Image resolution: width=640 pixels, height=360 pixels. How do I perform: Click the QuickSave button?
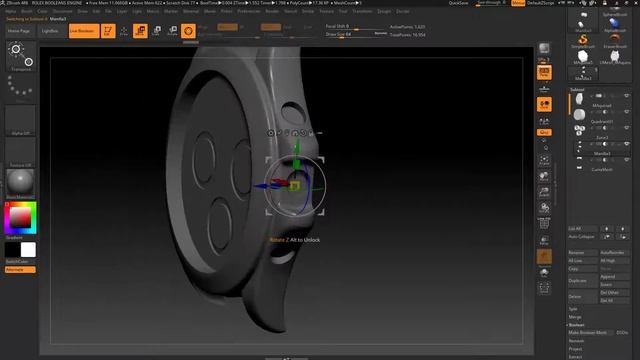pyautogui.click(x=458, y=3)
